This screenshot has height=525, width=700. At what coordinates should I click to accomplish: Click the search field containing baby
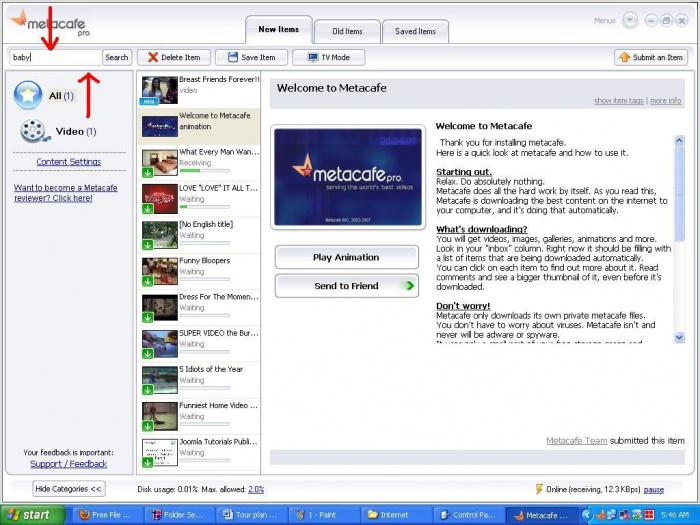click(56, 57)
